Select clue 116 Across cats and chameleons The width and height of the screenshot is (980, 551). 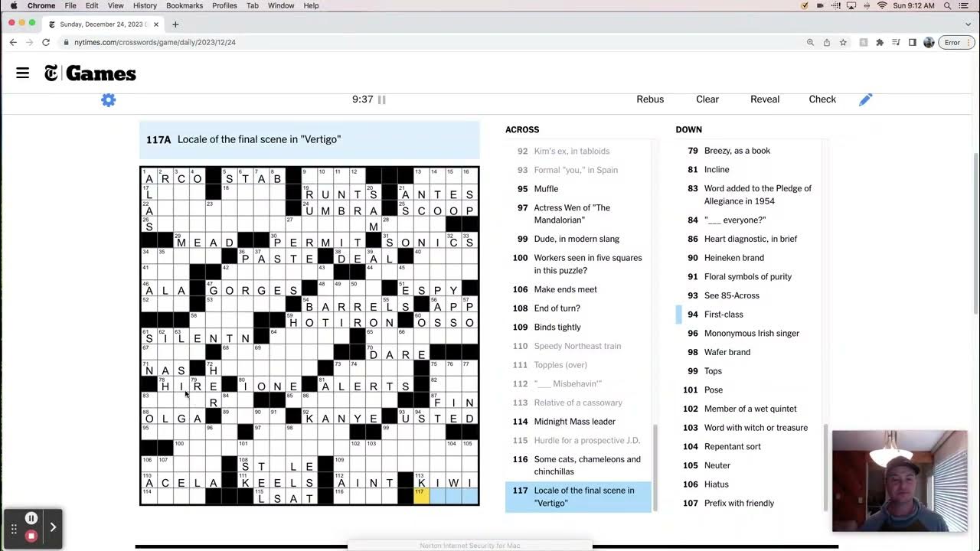pos(578,465)
